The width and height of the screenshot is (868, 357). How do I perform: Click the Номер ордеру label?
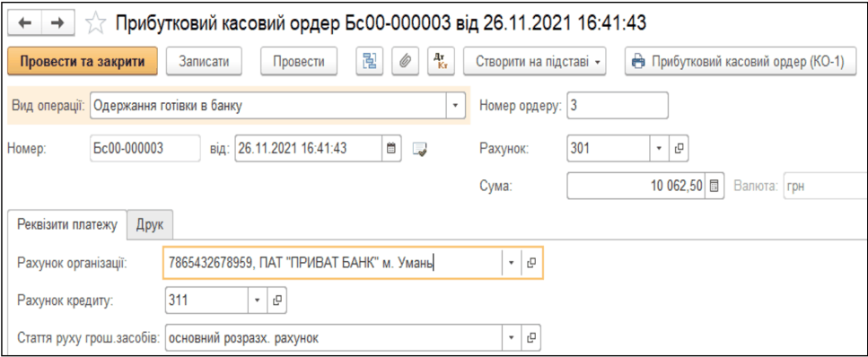pos(521,105)
